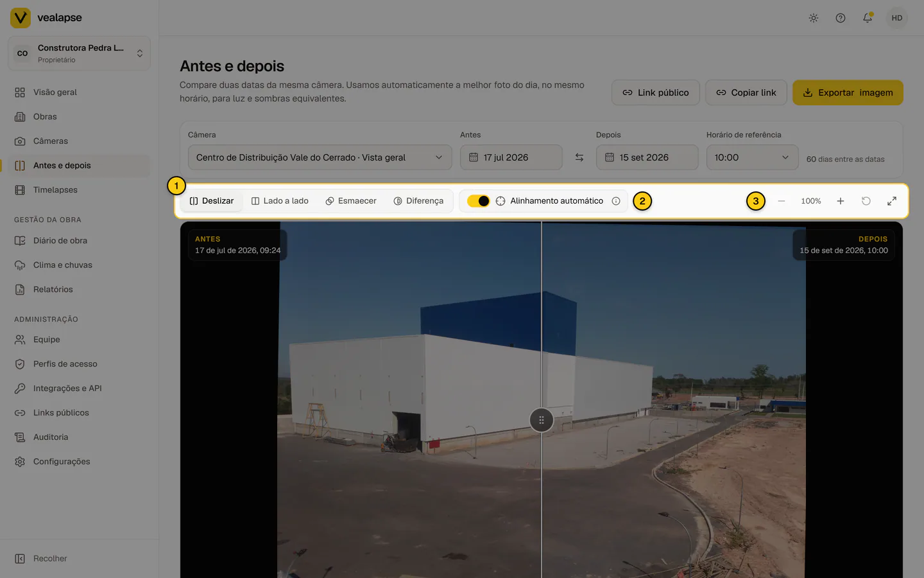Zoom out with the minus icon
This screenshot has height=578, width=924.
pyautogui.click(x=782, y=201)
